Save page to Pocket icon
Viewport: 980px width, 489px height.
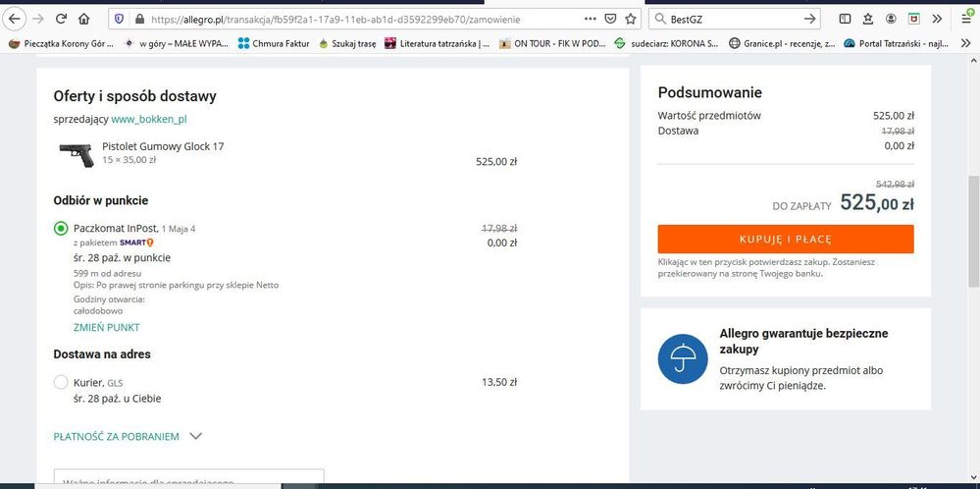610,19
